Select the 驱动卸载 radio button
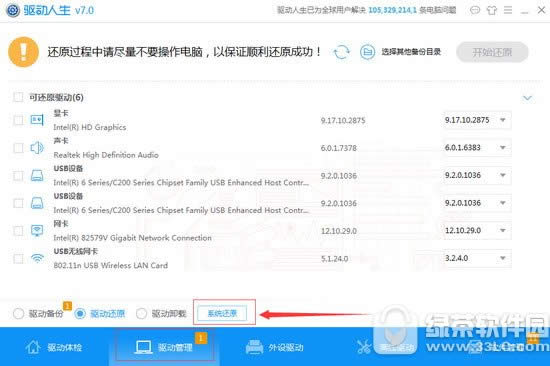Image resolution: width=550 pixels, height=366 pixels. 141,313
